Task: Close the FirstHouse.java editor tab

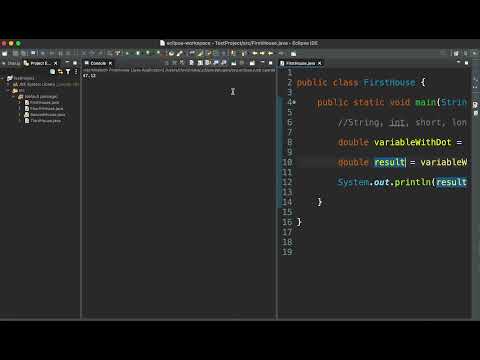Action: 319,63
